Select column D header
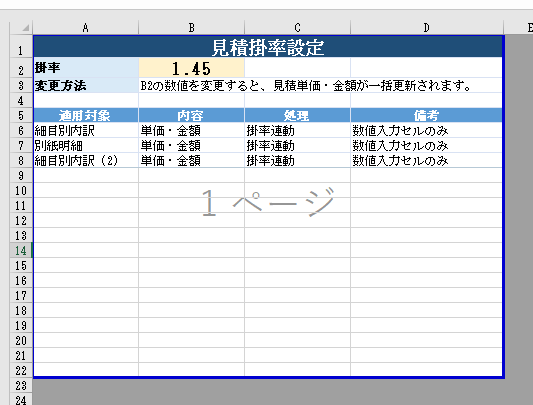The width and height of the screenshot is (533, 405). click(427, 28)
